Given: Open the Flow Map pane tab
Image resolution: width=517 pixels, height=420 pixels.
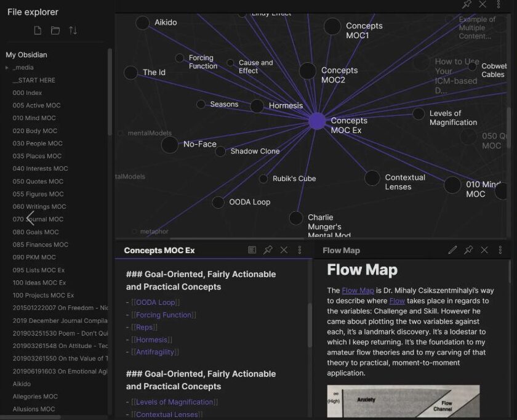Looking at the screenshot, I should tap(341, 251).
